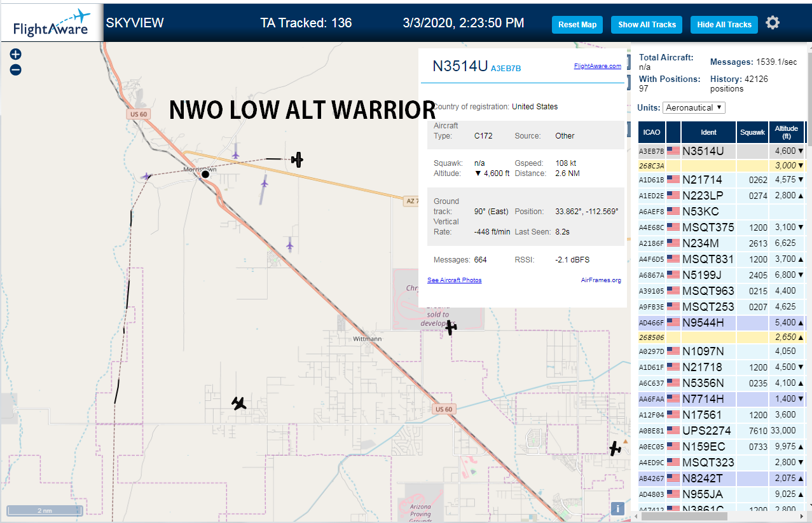812x523 pixels.
Task: Click the 268C3A ICAO-only row
Action: point(722,166)
